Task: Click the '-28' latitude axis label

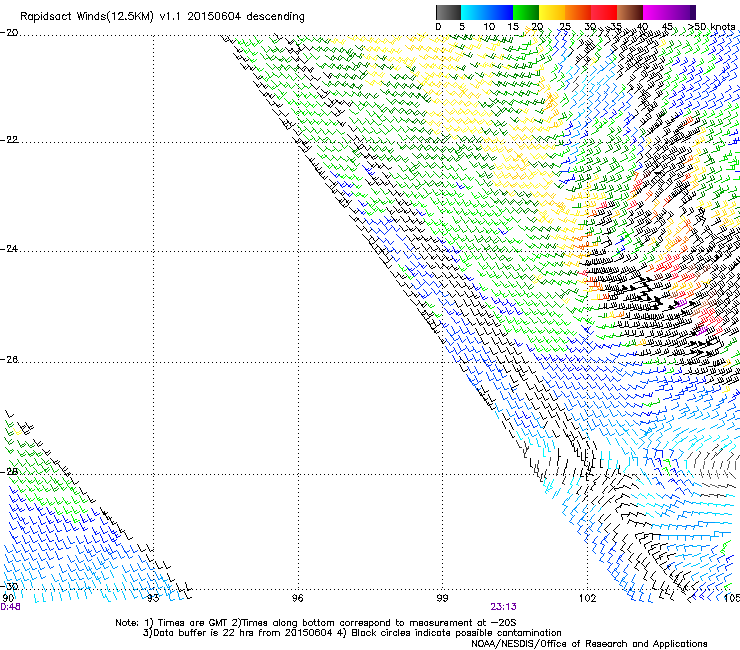Action: click(x=9, y=472)
